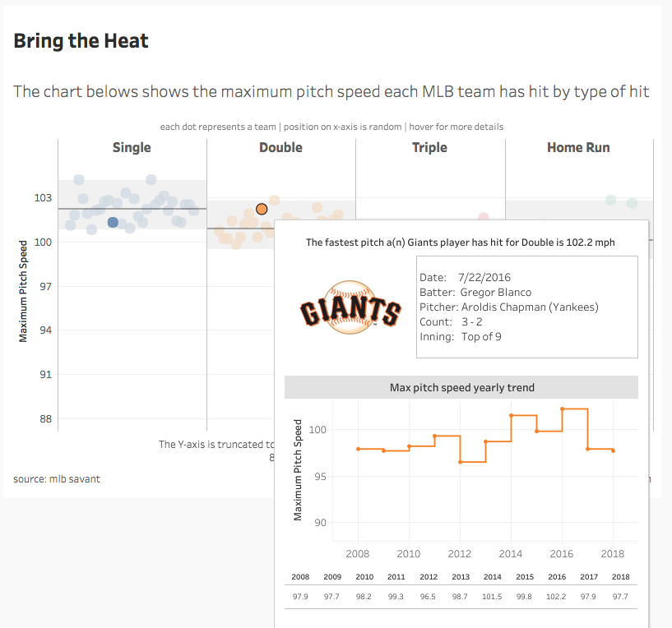
Task: Click the 2018 data point on trend line
Action: [x=614, y=450]
